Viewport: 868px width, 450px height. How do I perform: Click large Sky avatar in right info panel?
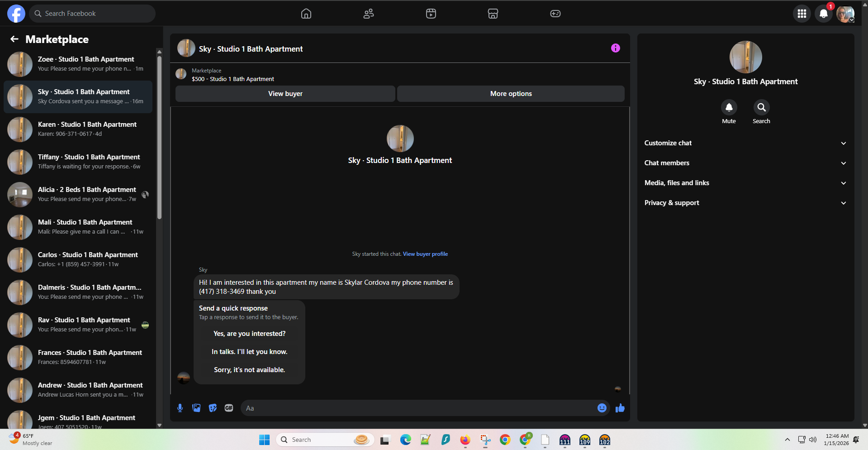click(745, 57)
